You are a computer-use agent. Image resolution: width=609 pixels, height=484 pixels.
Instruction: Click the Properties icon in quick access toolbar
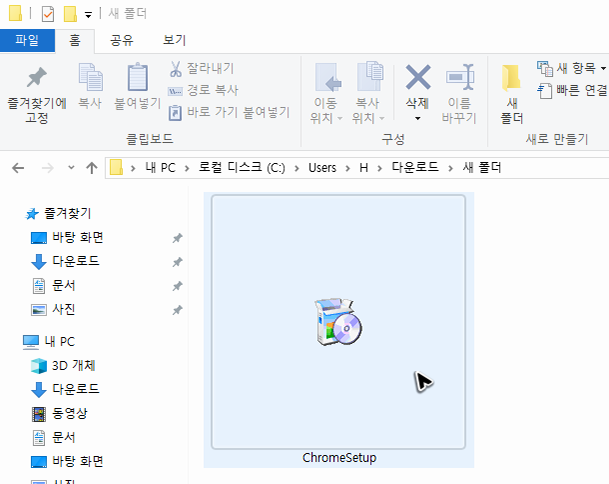coord(48,14)
